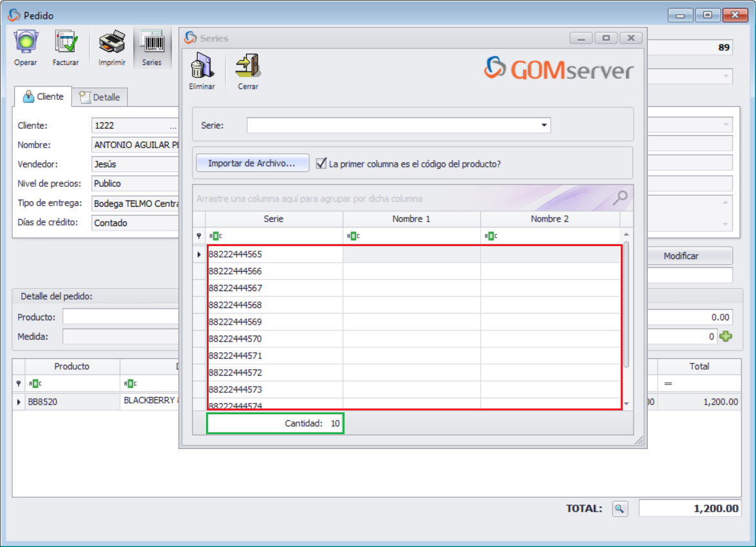Screen dimensions: 756x547
Task: Click the green plus icon to add product
Action: [725, 336]
